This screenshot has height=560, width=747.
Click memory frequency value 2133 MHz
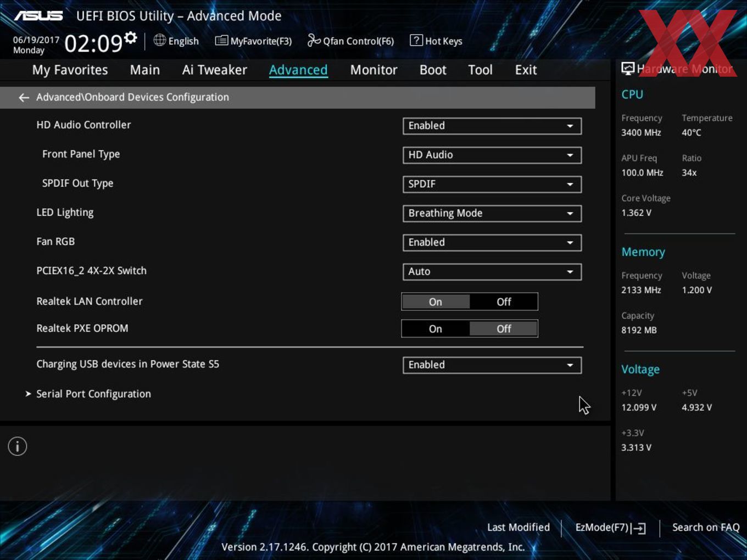641,290
